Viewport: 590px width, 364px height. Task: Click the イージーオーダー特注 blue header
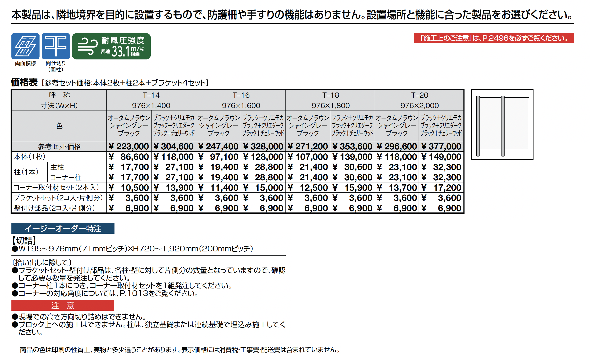[x=63, y=229]
